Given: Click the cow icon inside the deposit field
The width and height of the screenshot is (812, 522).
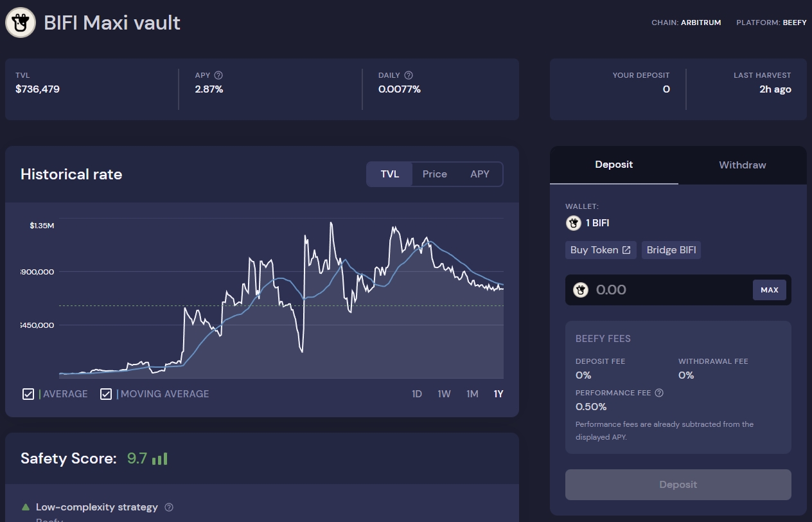Looking at the screenshot, I should [x=581, y=290].
